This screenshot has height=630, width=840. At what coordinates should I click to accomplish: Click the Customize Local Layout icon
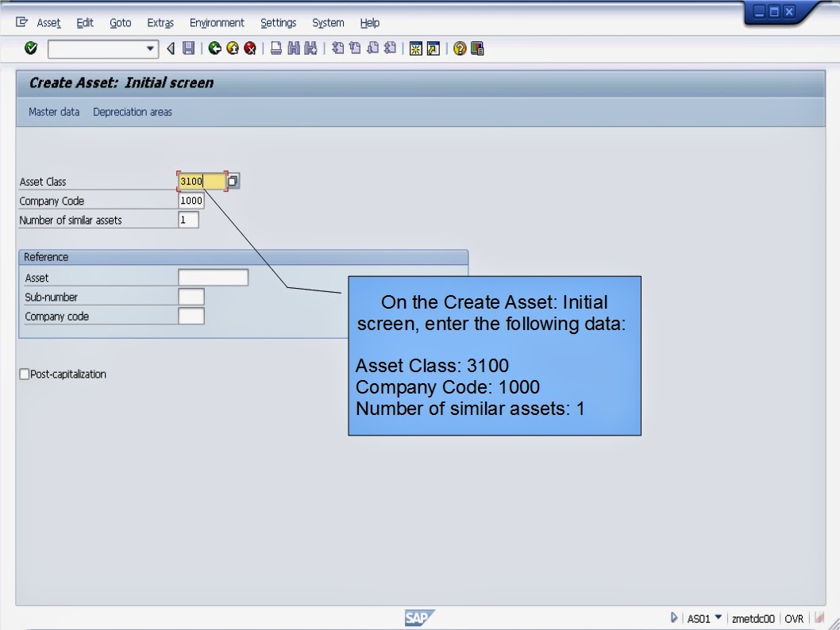475,48
